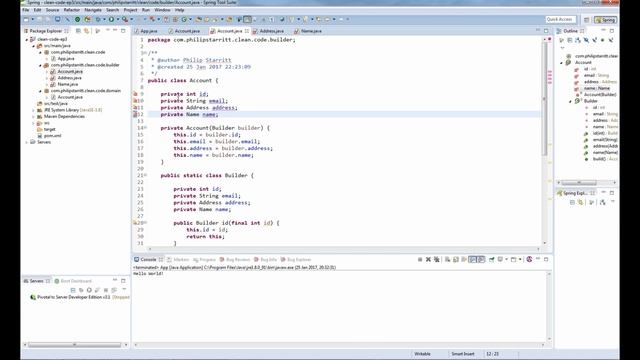This screenshot has height=360, width=640.
Task: Click Remove Launch X icon in Console
Action: [x=428, y=259]
